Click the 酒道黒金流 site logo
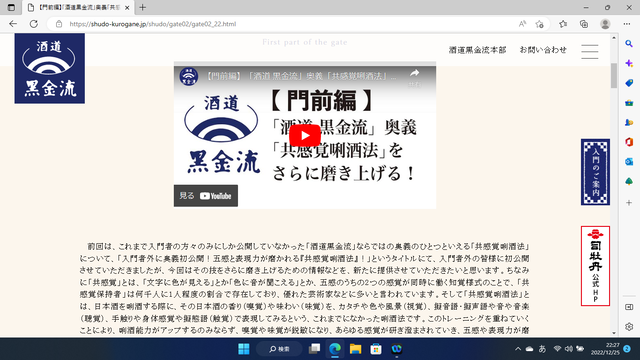640x360 pixels. (x=50, y=69)
